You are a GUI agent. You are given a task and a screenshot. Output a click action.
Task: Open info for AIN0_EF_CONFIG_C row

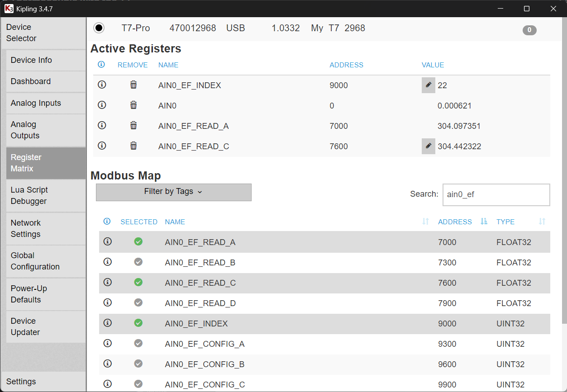(x=108, y=384)
